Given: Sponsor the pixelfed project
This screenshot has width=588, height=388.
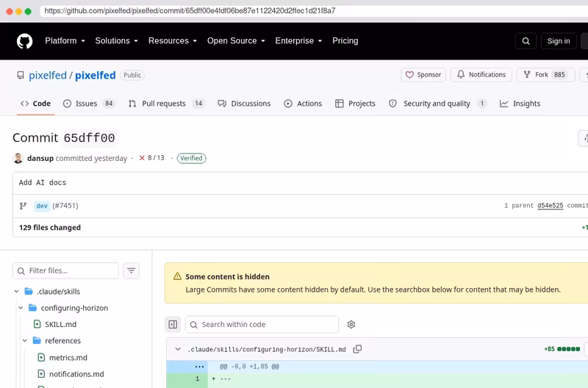Looking at the screenshot, I should [x=423, y=75].
